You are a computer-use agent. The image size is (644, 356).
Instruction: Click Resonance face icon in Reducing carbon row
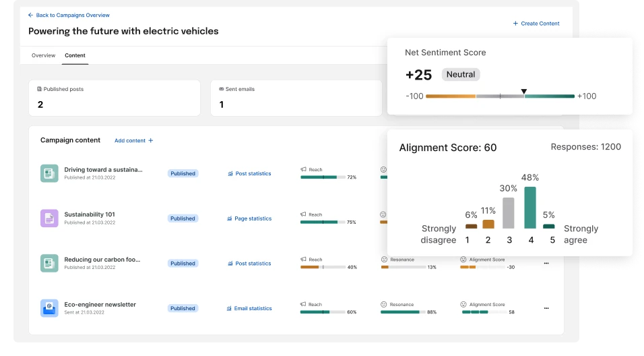384,260
